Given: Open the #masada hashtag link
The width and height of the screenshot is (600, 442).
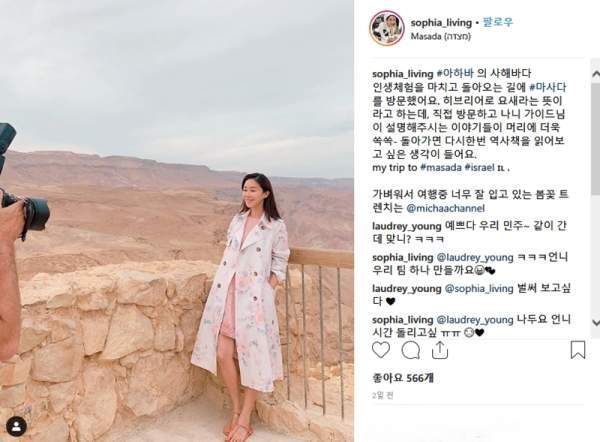Looking at the screenshot, I should (440, 168).
